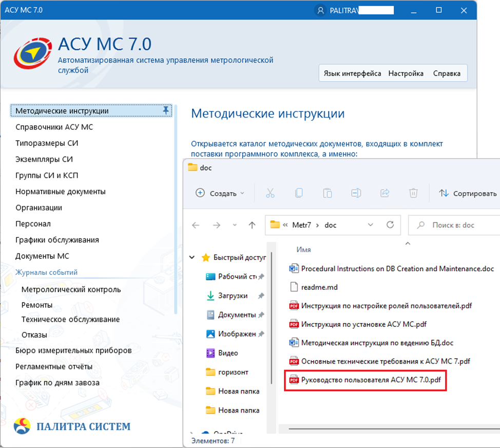500x448 pixels.
Task: Click the user account icon in title bar
Action: click(320, 10)
